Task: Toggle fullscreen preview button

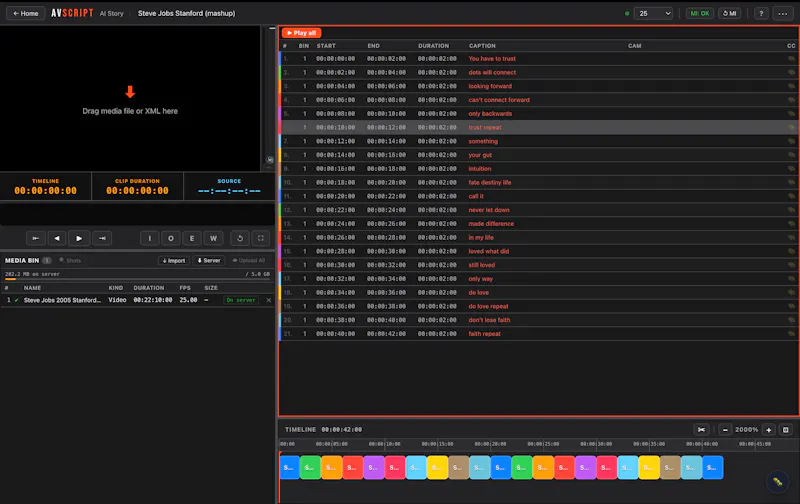Action: 261,238
